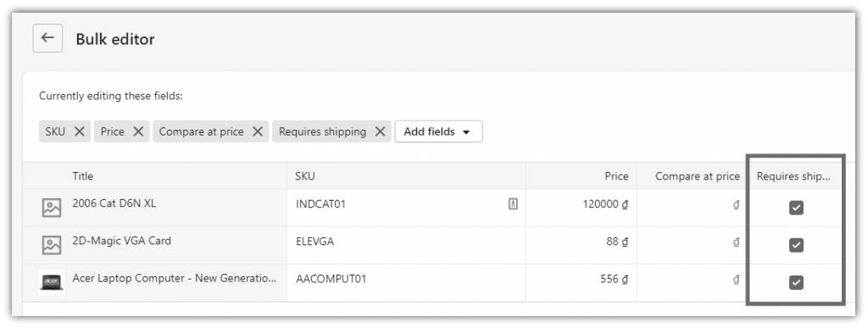Click the barcode icon in INDCAT01 SKU cell
868x328 pixels.
(x=513, y=204)
